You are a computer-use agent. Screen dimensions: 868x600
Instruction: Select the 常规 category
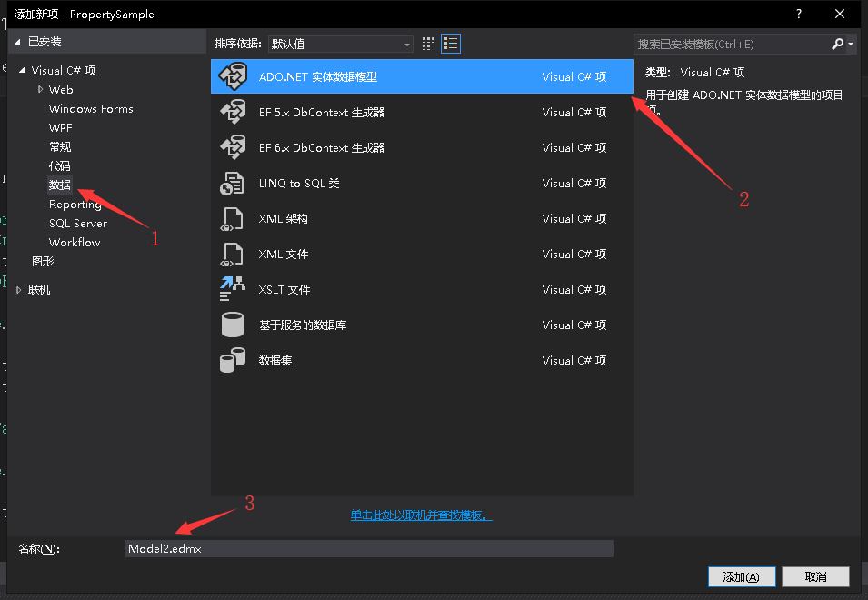tap(60, 146)
